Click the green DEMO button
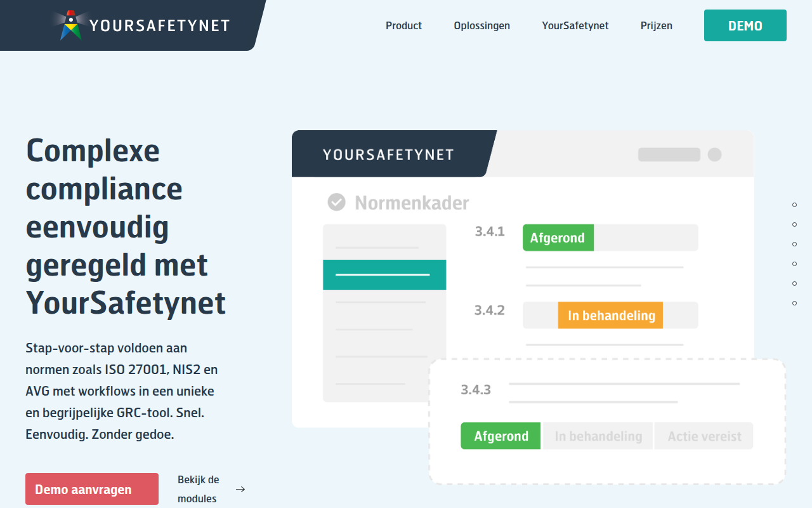 point(745,25)
